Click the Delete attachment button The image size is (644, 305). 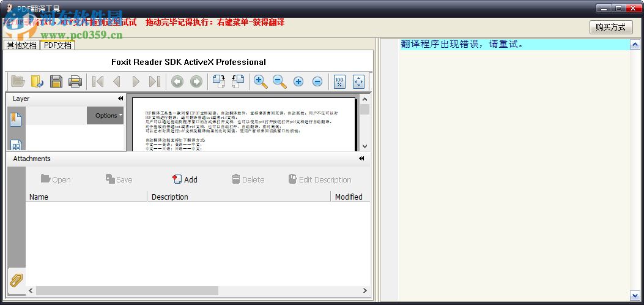click(248, 179)
